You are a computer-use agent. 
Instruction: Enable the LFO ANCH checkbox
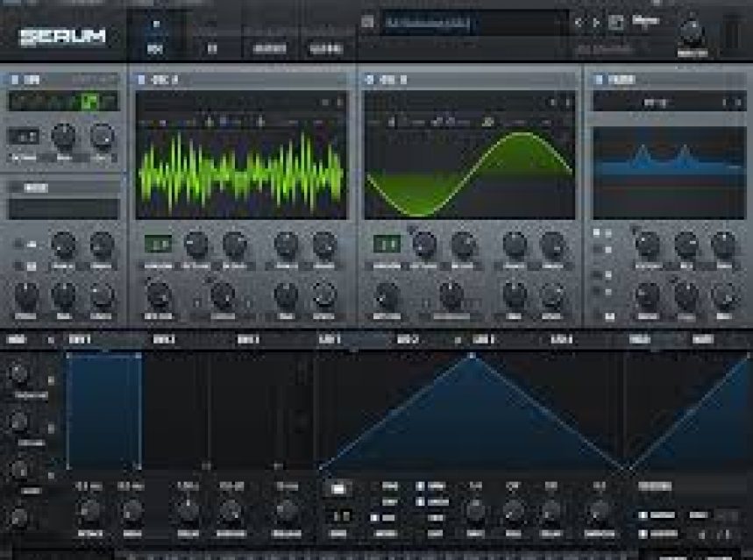pyautogui.click(x=420, y=502)
